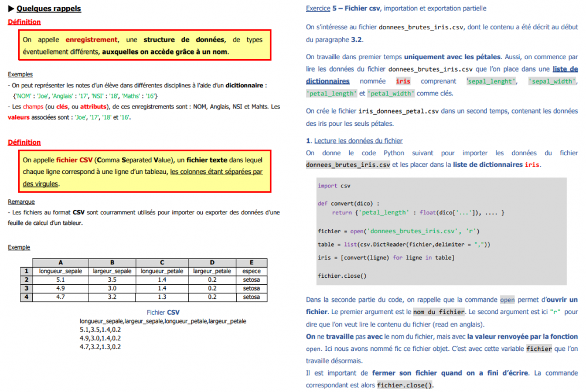Image resolution: width=586 pixels, height=392 pixels.
Task: Click the Quelques rappels heading
Action: coord(49,9)
